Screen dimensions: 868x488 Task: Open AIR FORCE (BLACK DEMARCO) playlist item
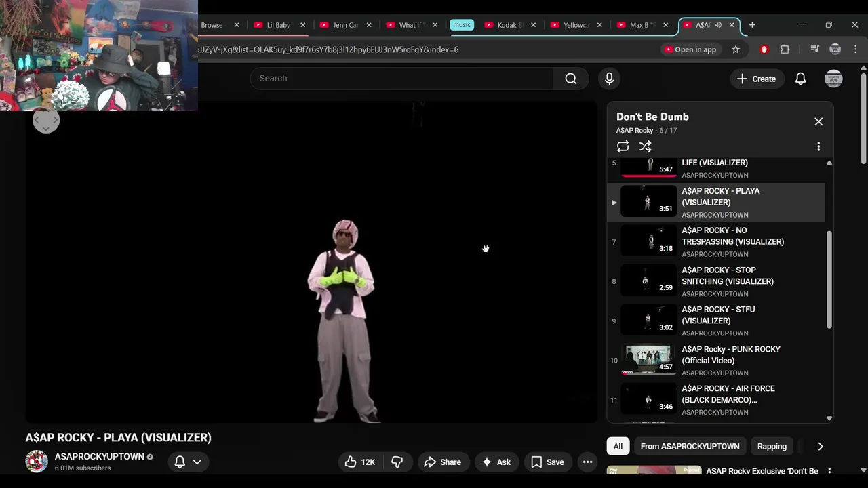[716, 400]
